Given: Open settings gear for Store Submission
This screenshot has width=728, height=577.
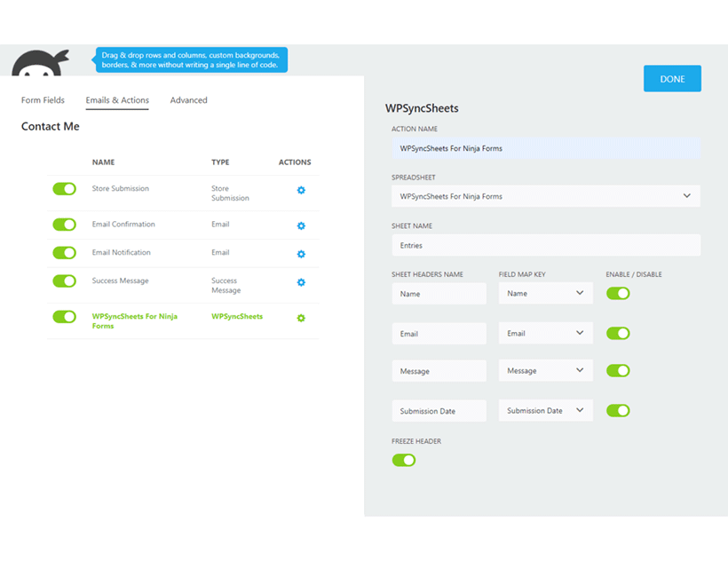Looking at the screenshot, I should click(301, 190).
